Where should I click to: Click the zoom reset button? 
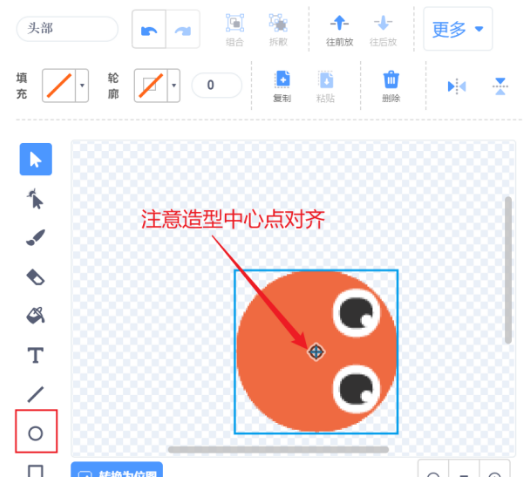464,470
